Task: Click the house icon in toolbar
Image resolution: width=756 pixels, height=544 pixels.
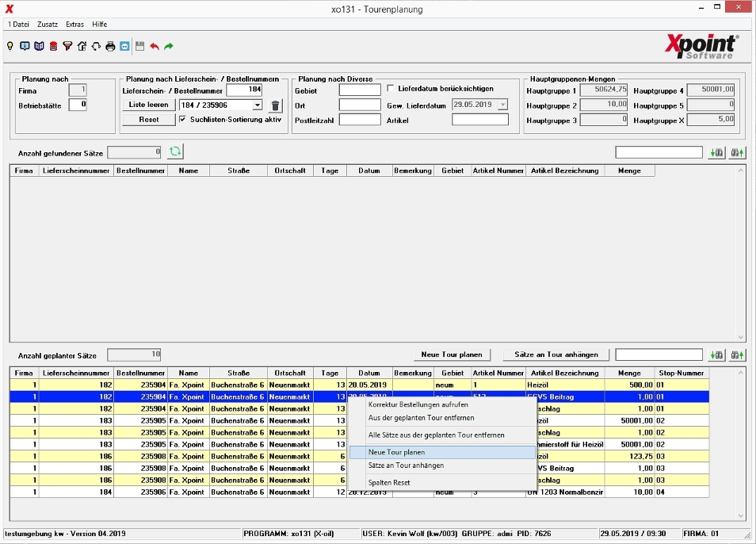Action: pyautogui.click(x=82, y=46)
